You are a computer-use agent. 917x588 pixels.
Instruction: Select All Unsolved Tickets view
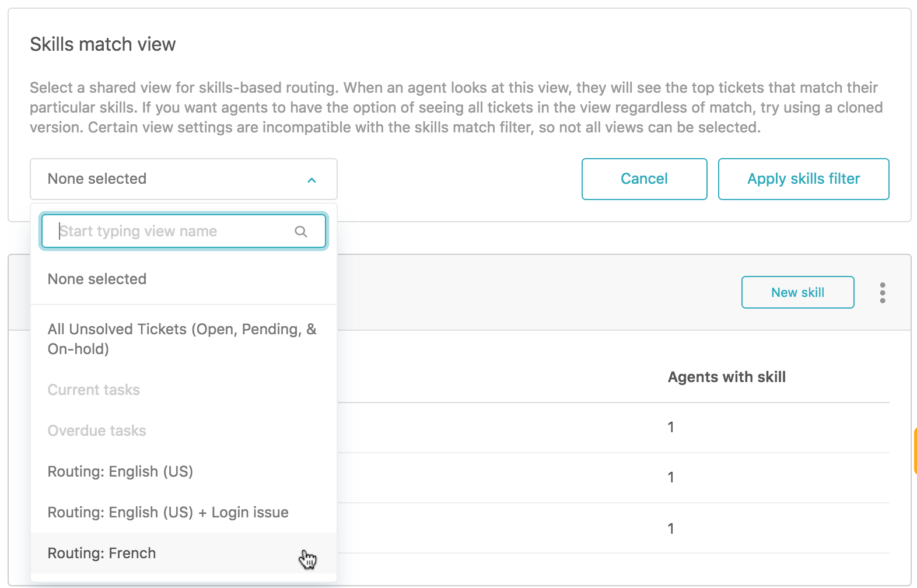tap(182, 339)
